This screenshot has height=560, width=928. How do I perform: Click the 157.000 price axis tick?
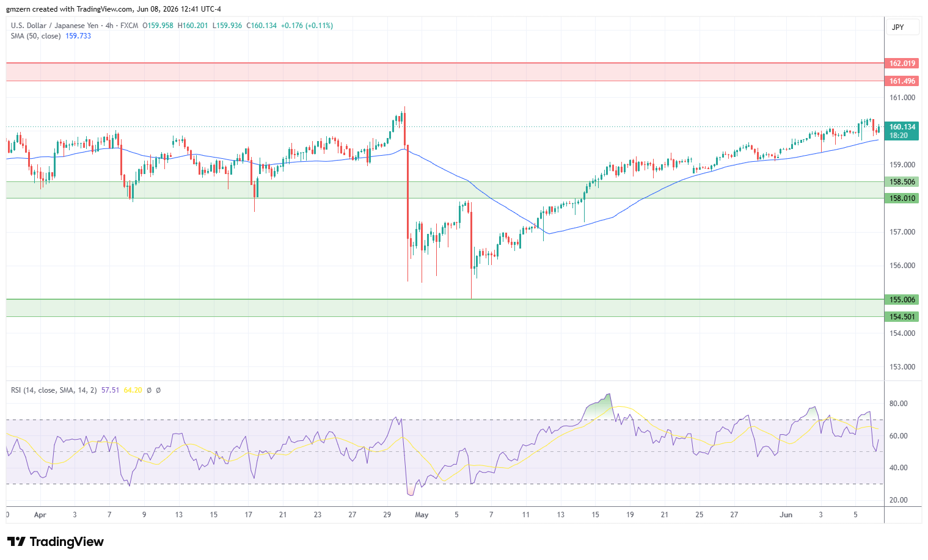tap(902, 232)
